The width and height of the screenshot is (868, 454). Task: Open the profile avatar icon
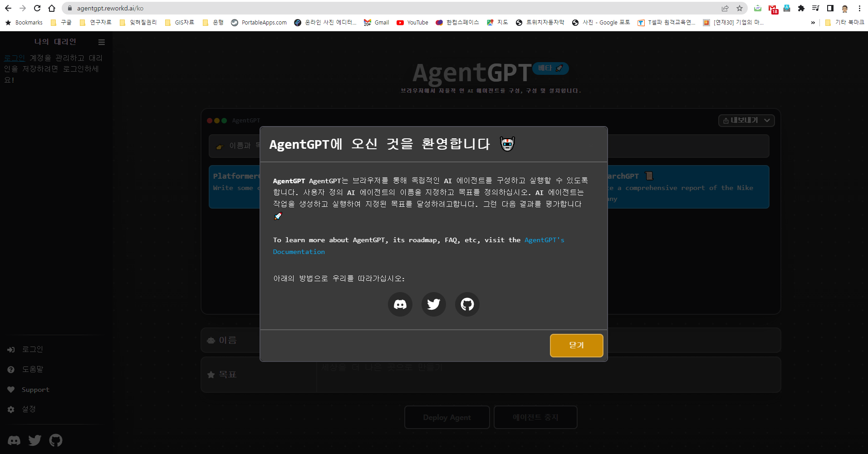tap(845, 8)
